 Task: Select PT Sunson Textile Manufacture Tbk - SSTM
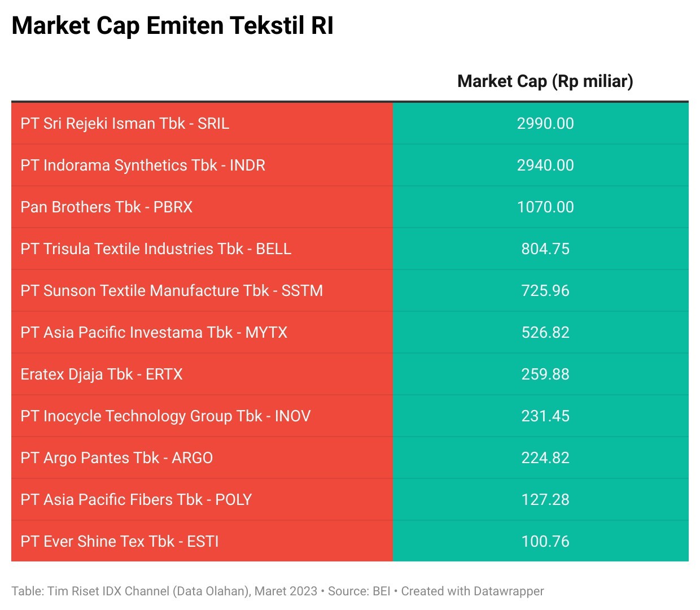[172, 291]
